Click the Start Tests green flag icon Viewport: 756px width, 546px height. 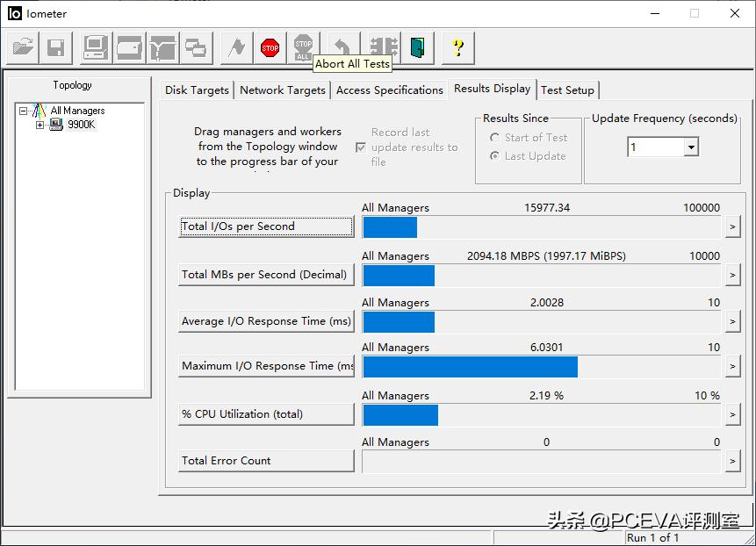point(236,47)
